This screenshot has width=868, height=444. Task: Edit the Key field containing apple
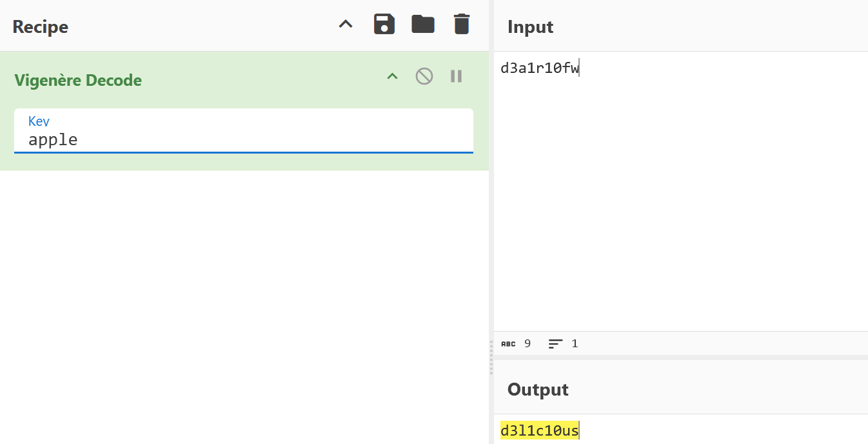pyautogui.click(x=244, y=132)
